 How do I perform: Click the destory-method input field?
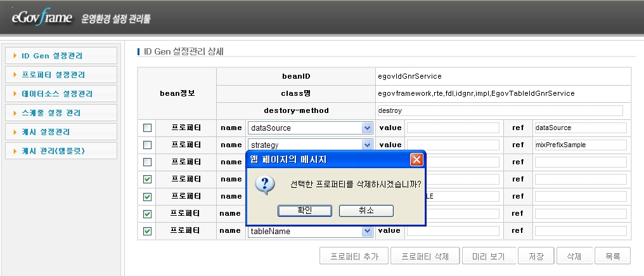pyautogui.click(x=499, y=110)
